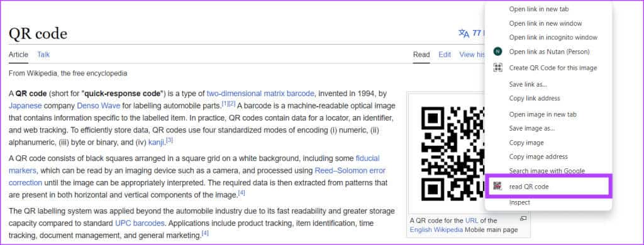
Task: Click the read QR code extension icon
Action: [x=498, y=187]
